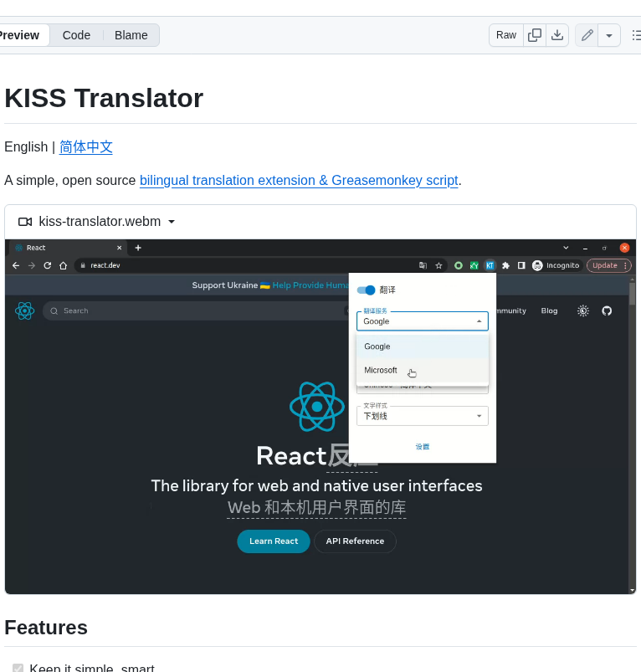Open the Blog navigation link
This screenshot has height=672, width=641.
point(549,311)
